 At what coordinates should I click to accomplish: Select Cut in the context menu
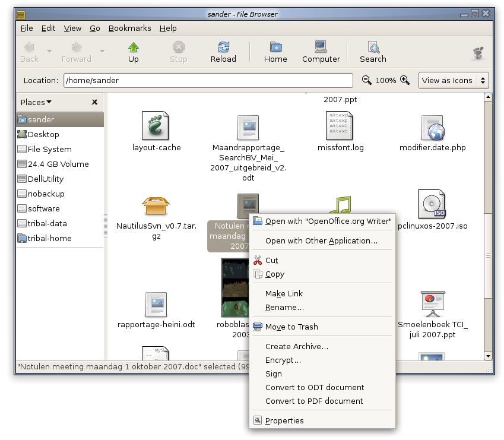click(322, 260)
